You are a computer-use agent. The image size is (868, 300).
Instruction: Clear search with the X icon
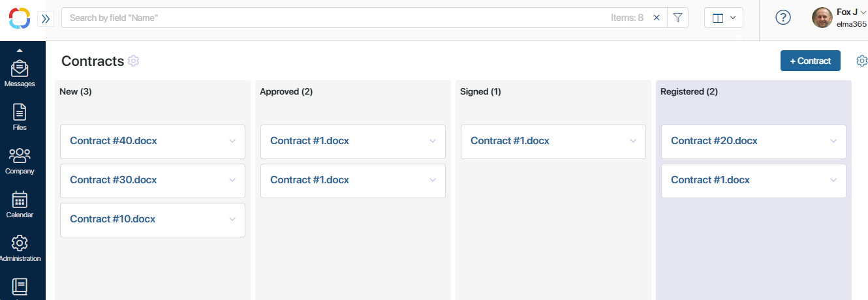[x=657, y=18]
